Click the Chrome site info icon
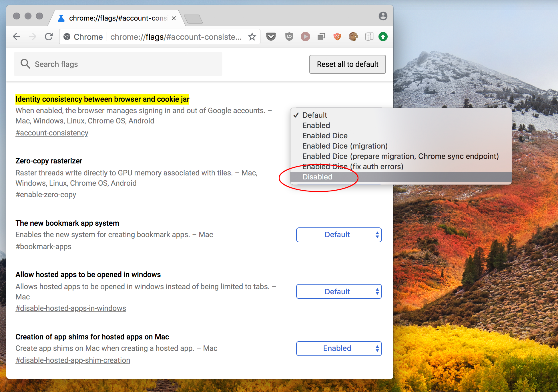Screen dimensions: 558x392 click(x=67, y=37)
